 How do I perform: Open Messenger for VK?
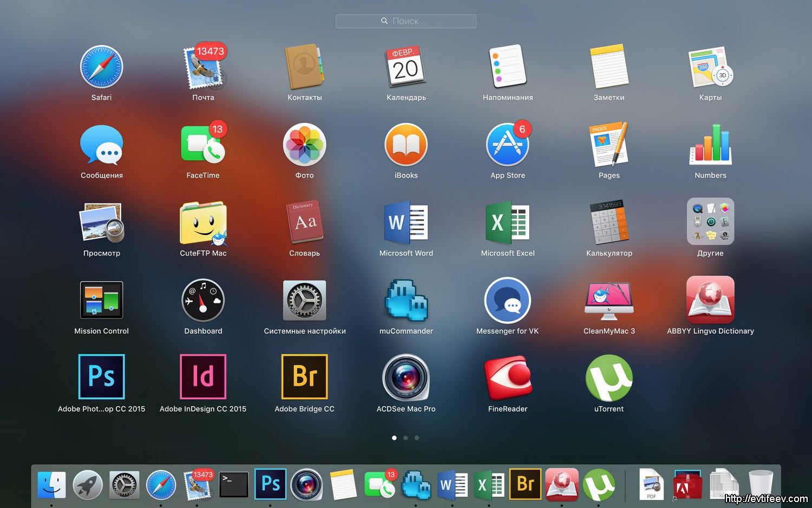coord(507,299)
